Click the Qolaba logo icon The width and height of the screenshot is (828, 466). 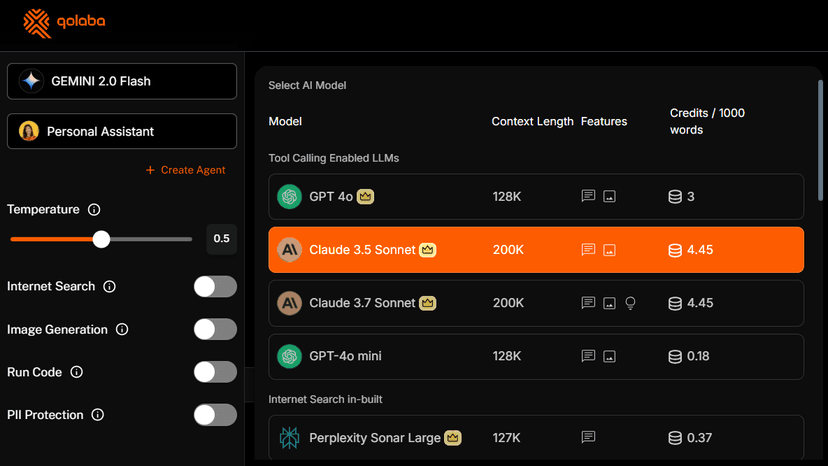point(36,22)
